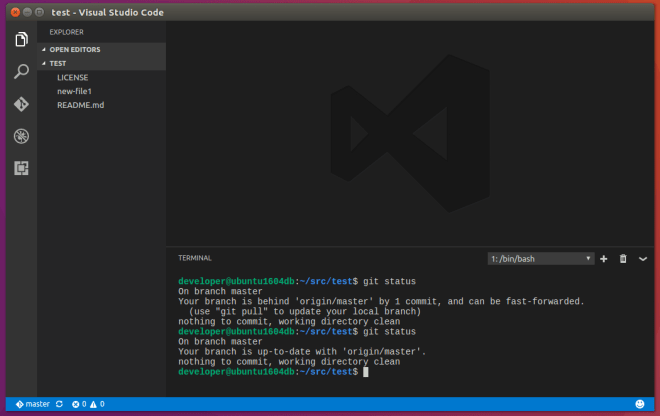Open the LICENSE file
Image resolution: width=660 pixels, height=416 pixels.
(x=73, y=77)
